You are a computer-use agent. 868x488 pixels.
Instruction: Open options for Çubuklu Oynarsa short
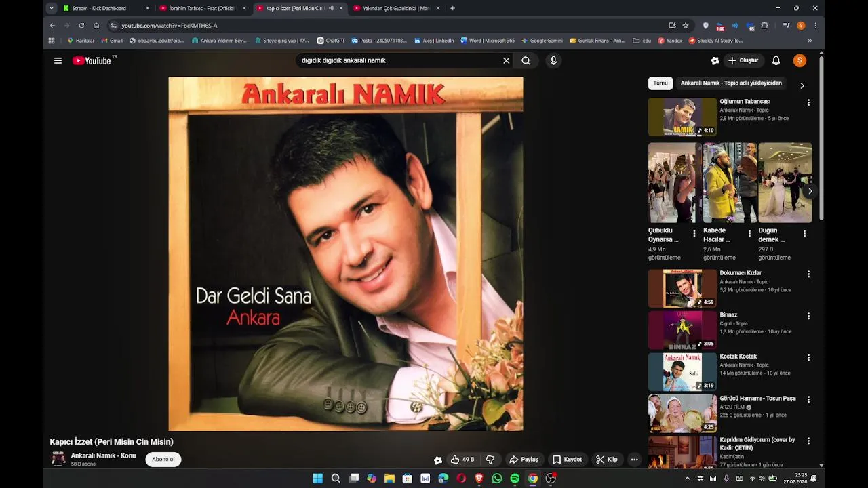point(694,234)
